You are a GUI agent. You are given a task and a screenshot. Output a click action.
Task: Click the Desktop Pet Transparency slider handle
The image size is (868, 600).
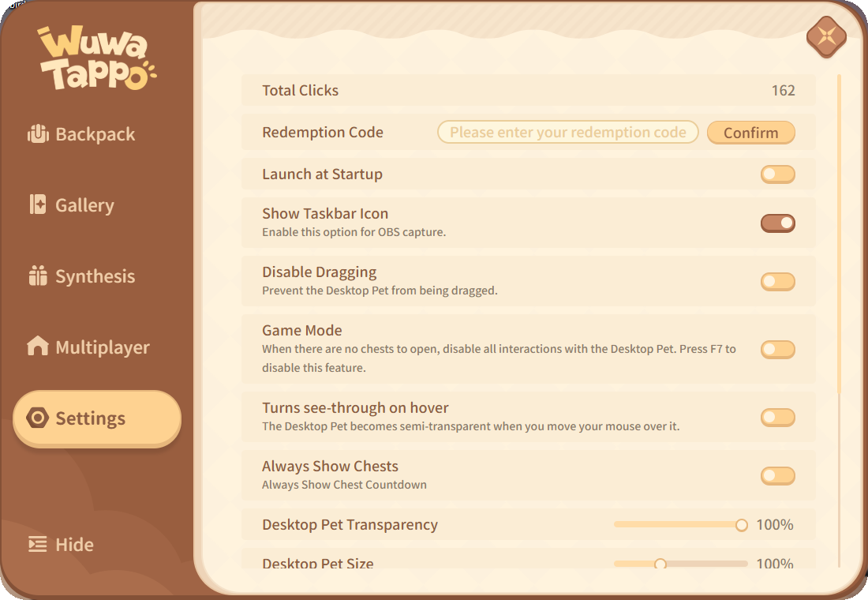click(x=741, y=525)
